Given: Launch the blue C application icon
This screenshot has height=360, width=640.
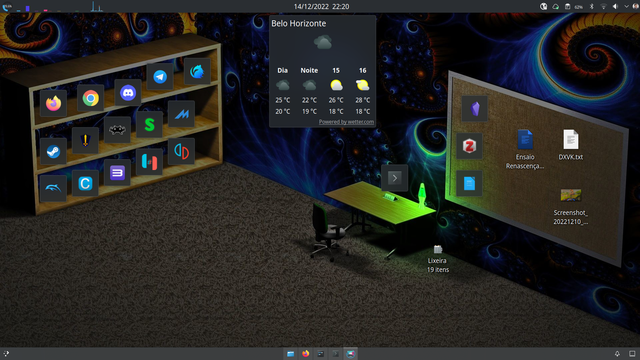Looking at the screenshot, I should click(85, 183).
